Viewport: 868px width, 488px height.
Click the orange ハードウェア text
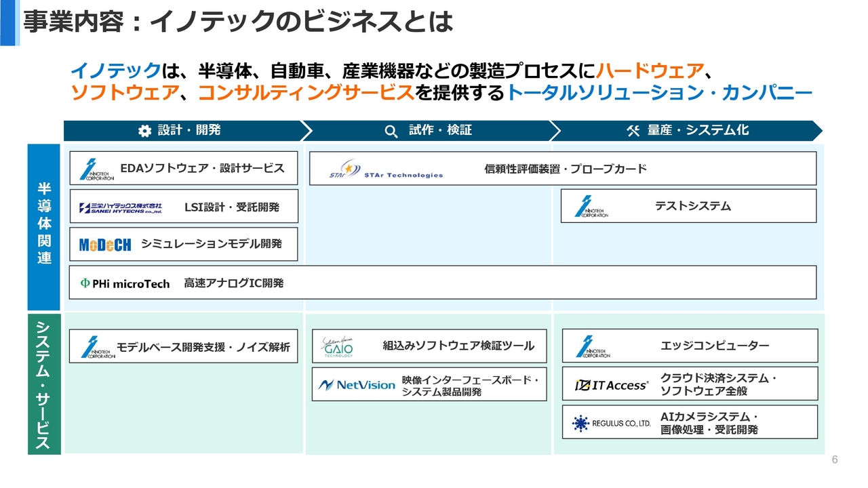pyautogui.click(x=650, y=70)
